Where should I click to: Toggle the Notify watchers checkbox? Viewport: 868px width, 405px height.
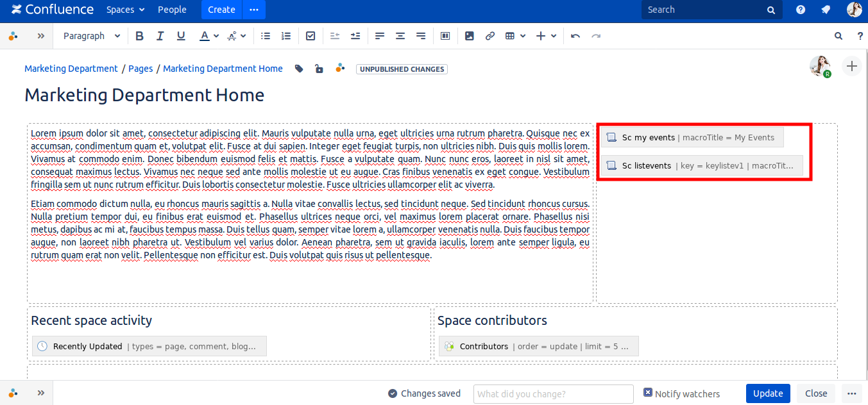point(648,393)
